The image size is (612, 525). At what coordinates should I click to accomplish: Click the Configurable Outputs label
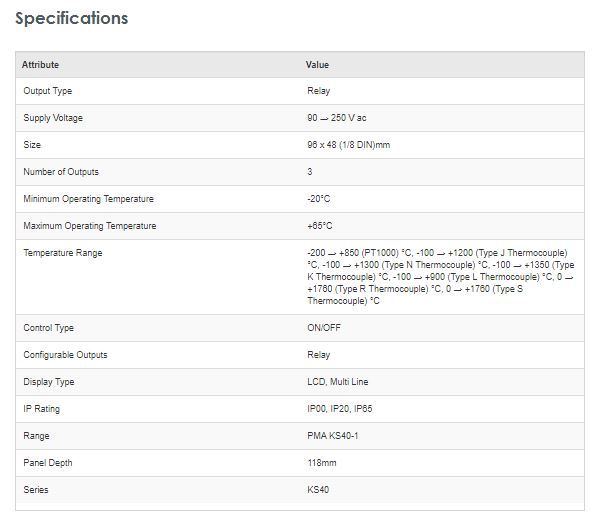(x=65, y=355)
